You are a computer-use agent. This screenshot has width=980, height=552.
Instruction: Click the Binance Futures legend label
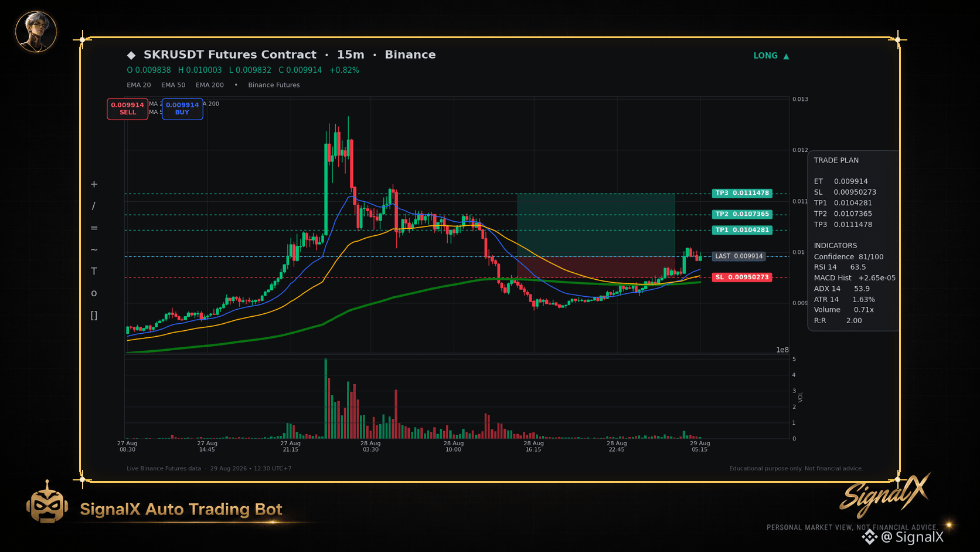[x=274, y=85]
